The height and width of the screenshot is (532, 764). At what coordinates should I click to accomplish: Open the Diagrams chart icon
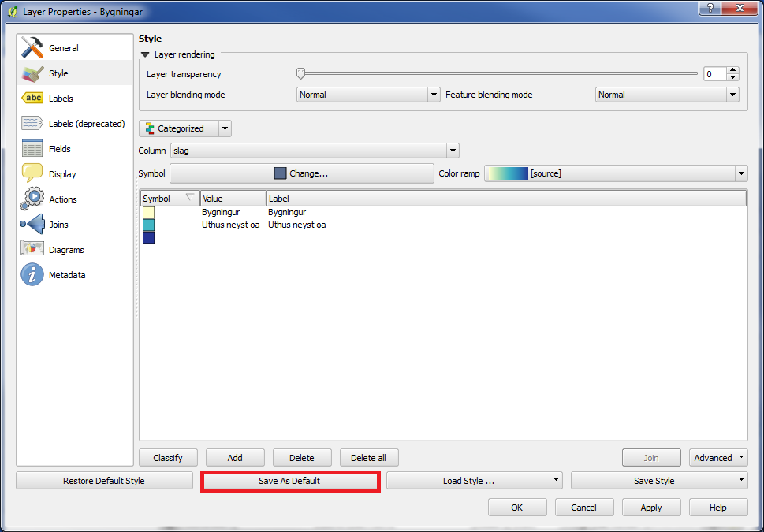[32, 249]
